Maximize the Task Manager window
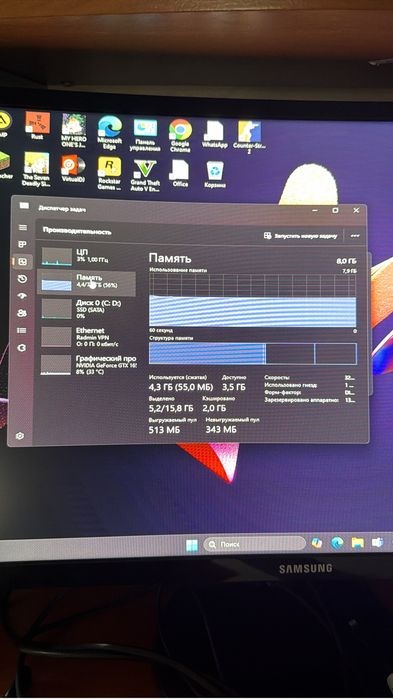Viewport: 393px width, 699px height. tap(335, 210)
